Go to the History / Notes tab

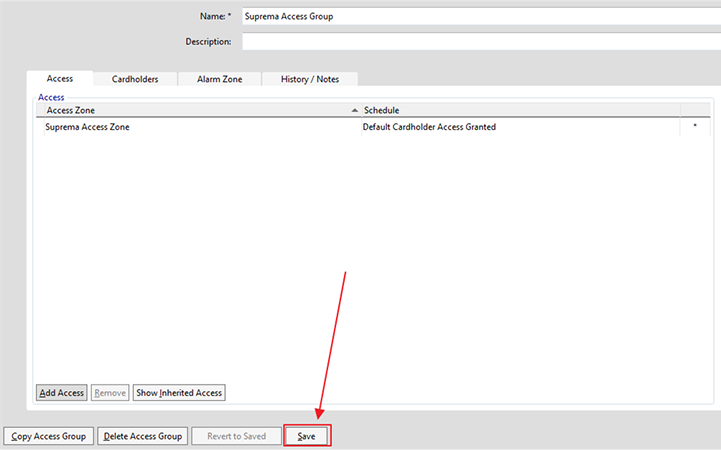[309, 79]
